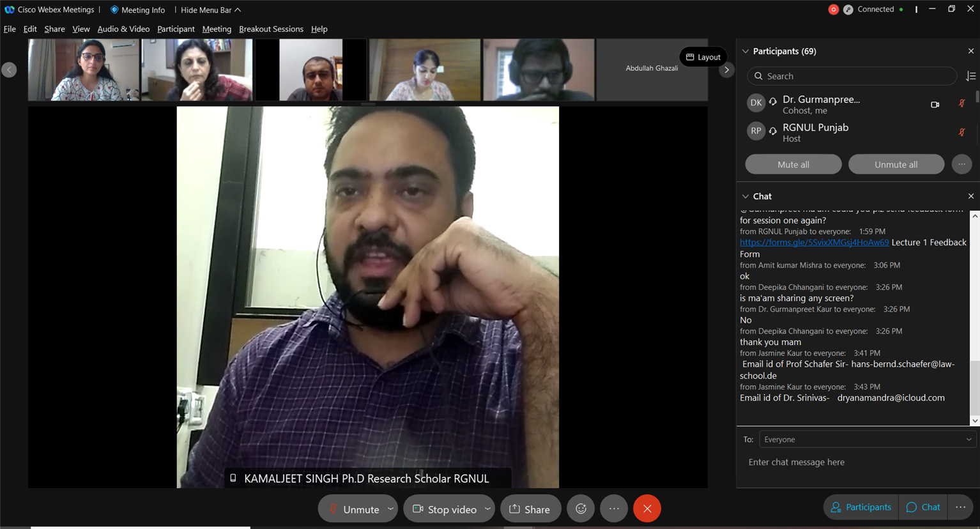This screenshot has height=529, width=980.
Task: Click Cisco Webex Meetings logo icon
Action: tap(9, 10)
